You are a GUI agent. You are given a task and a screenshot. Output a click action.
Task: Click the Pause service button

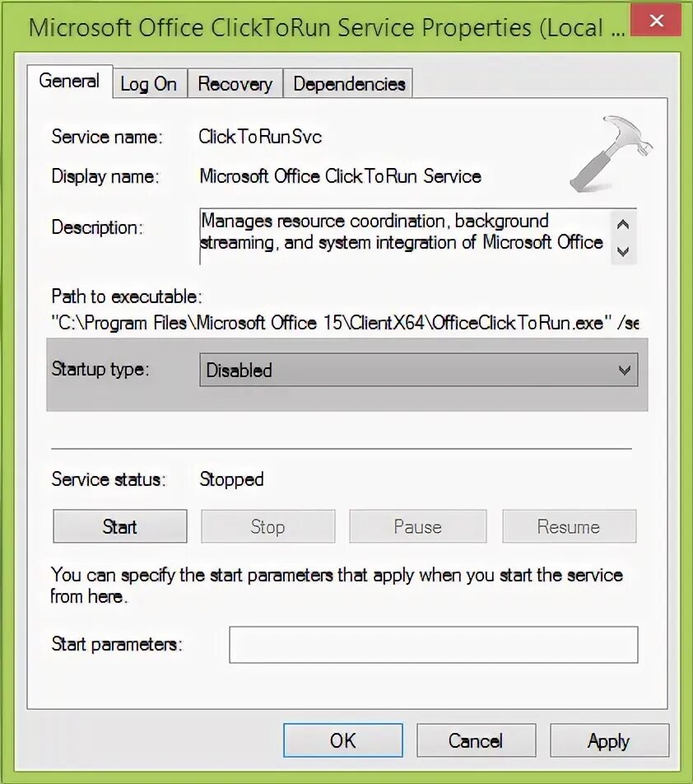click(418, 526)
